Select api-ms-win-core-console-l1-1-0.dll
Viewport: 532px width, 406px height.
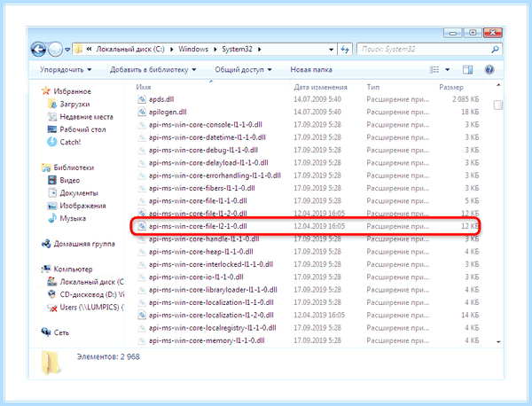pyautogui.click(x=206, y=124)
